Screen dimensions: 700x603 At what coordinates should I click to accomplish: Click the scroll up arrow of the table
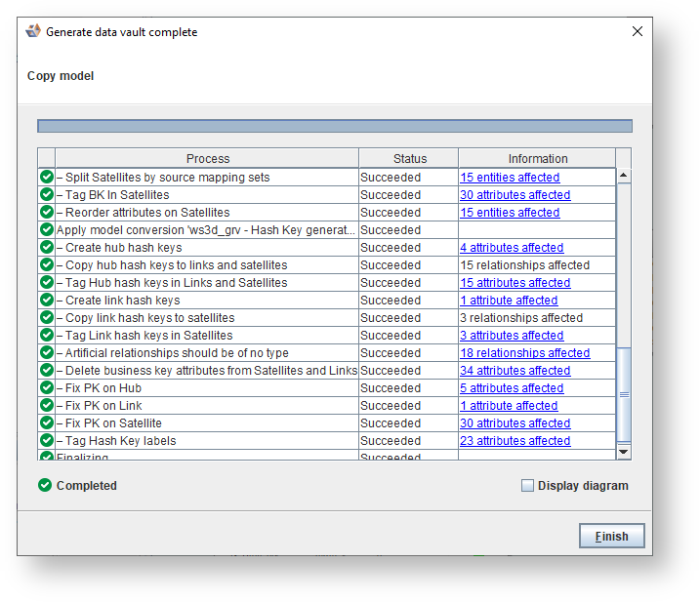[624, 176]
